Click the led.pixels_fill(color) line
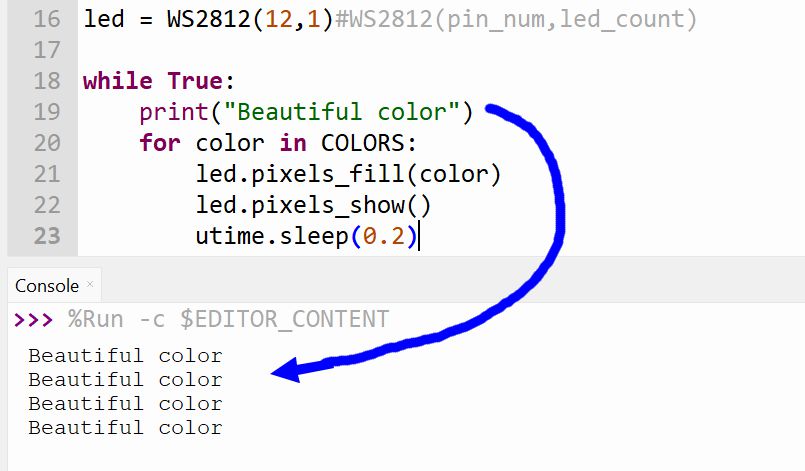This screenshot has height=471, width=805. [348, 174]
